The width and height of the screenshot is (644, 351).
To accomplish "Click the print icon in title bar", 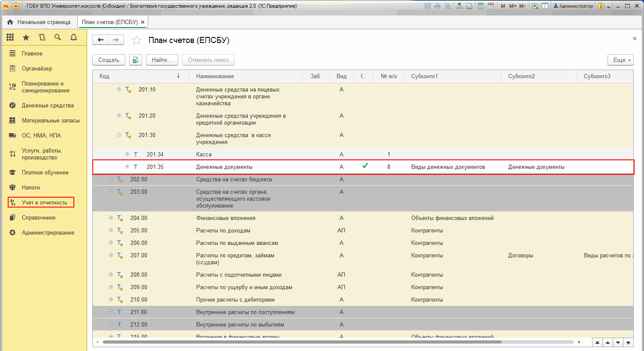I will point(437,6).
